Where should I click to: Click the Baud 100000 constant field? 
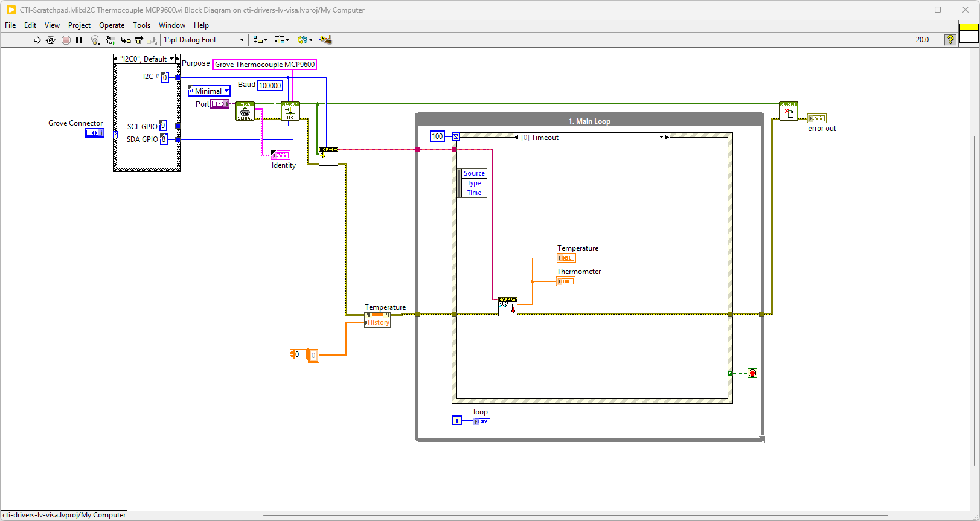click(270, 86)
